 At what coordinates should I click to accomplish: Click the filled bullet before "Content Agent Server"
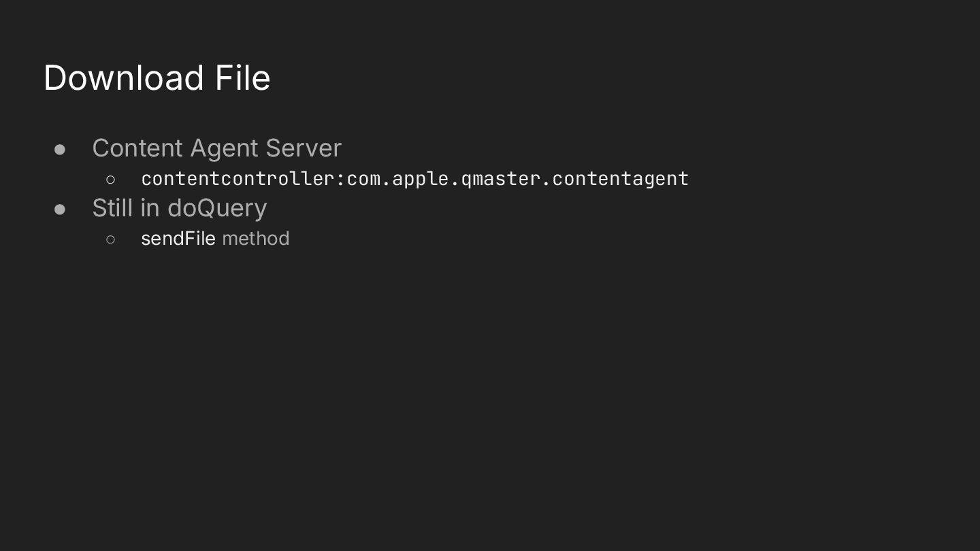(x=60, y=149)
